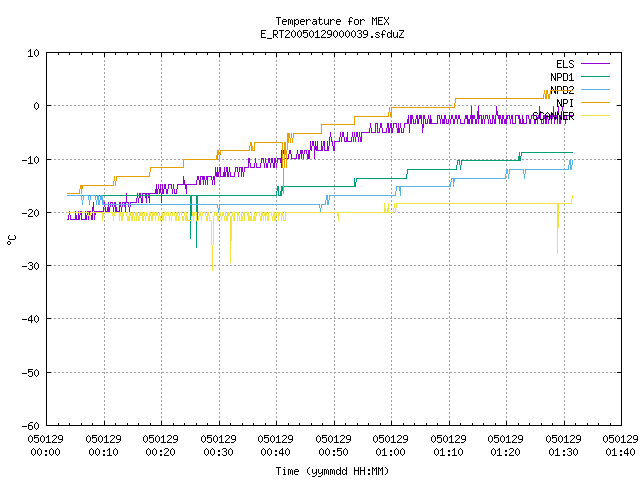The image size is (640, 480).
Task: Pick the orange NPI legend line sample
Action: [595, 102]
